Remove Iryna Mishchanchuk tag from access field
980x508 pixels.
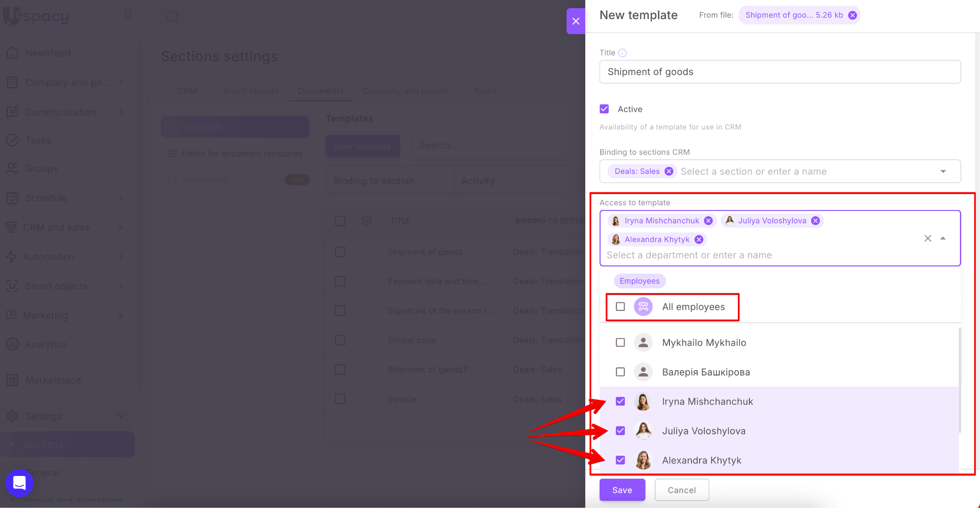[x=708, y=221]
